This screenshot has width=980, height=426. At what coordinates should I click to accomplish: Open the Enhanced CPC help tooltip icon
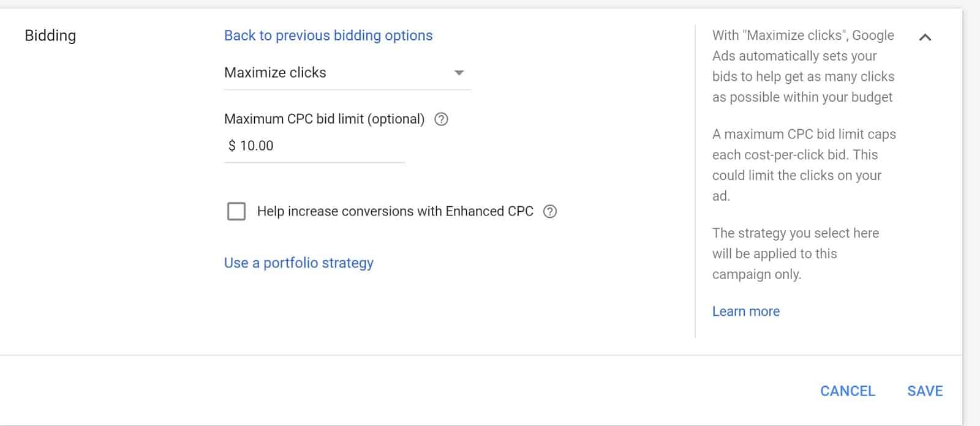(x=550, y=211)
